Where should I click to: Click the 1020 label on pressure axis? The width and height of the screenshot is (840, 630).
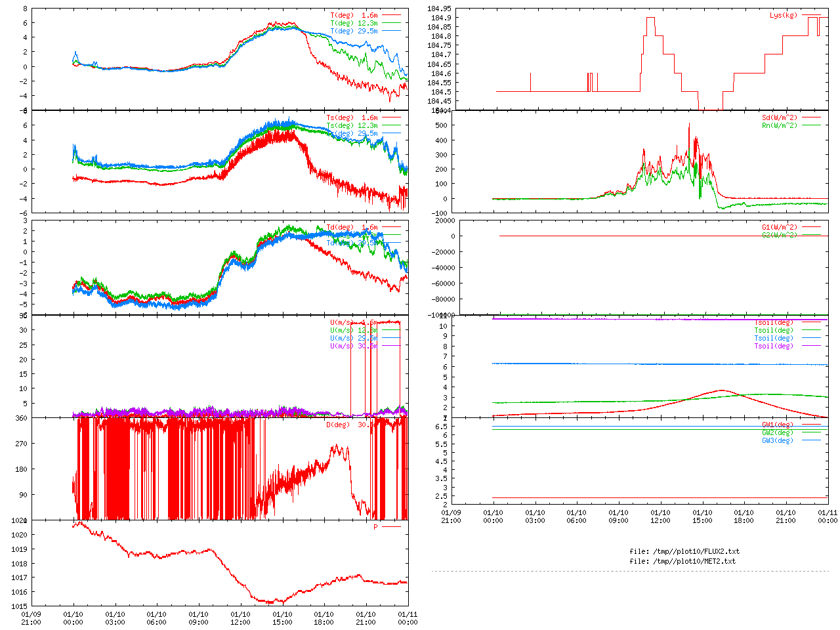pyautogui.click(x=19, y=535)
